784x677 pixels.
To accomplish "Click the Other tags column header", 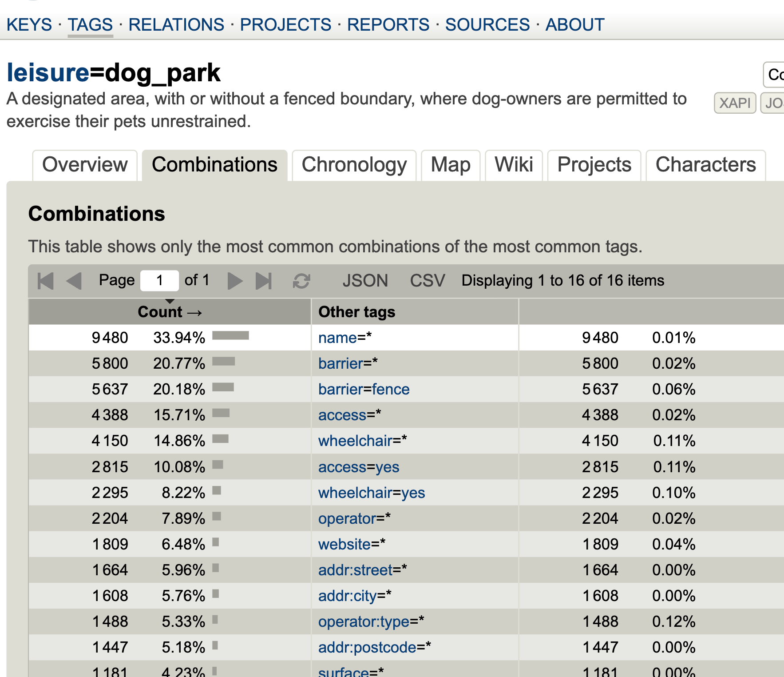I will pyautogui.click(x=356, y=312).
